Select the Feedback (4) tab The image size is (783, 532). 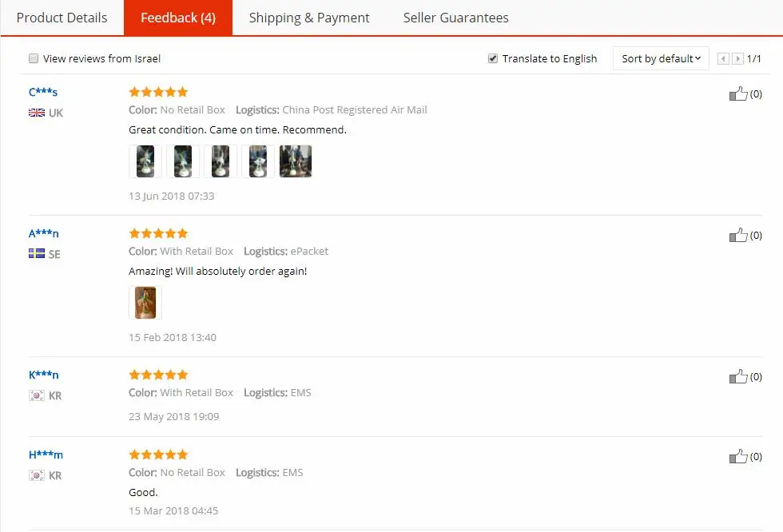tap(178, 18)
